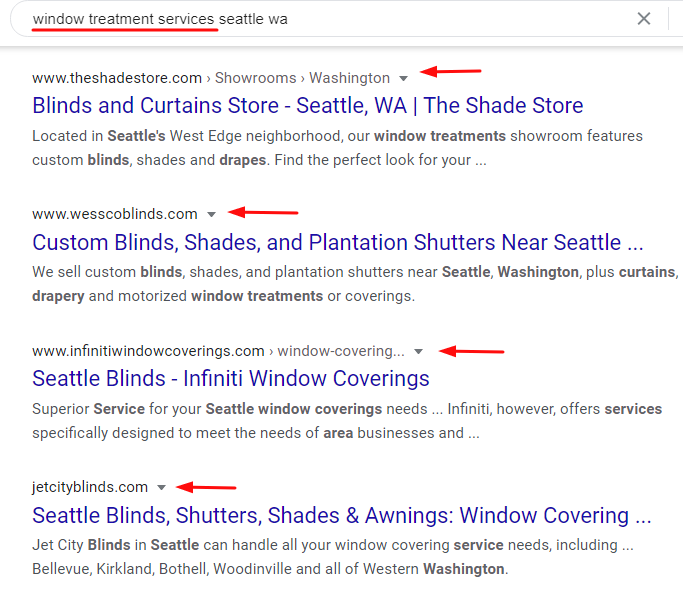
Task: Click the www.wesscoblinds.com URL text
Action: click(x=115, y=214)
